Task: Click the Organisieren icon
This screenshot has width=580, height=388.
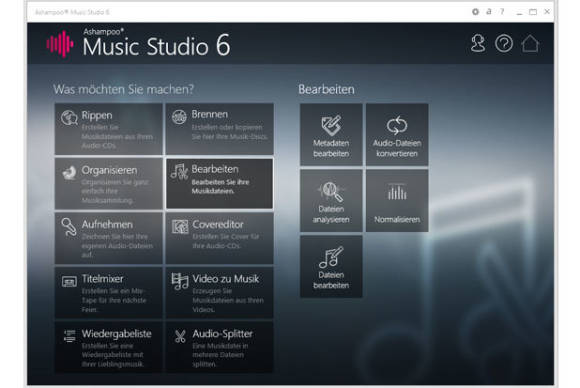Action: click(x=69, y=172)
